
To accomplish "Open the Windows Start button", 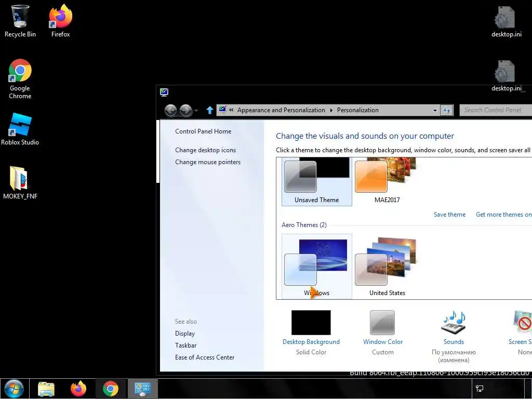I will tap(14, 389).
